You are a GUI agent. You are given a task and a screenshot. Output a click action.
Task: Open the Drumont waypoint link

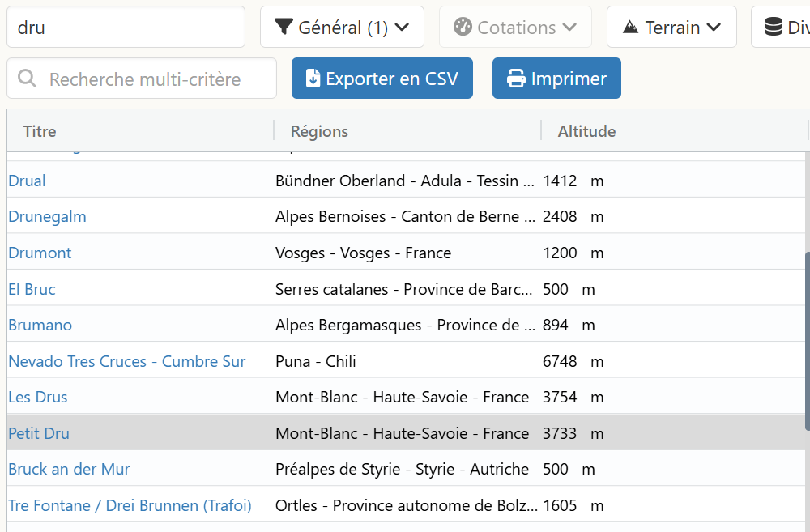(40, 253)
